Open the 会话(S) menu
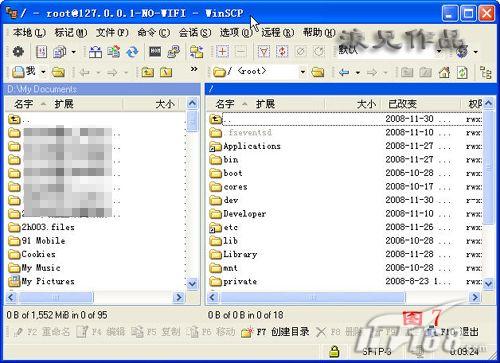Viewport: 500px width, 363px height. [195, 33]
